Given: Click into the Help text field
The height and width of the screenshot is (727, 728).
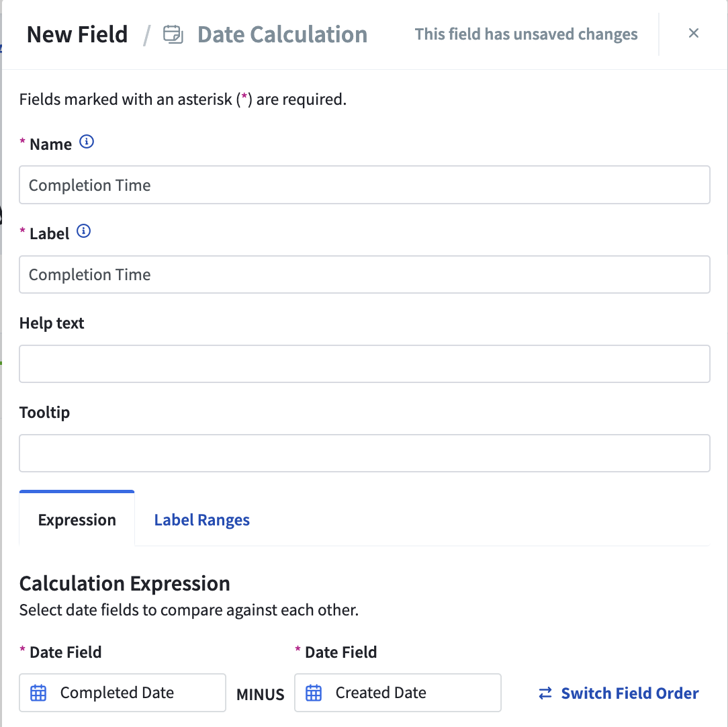Looking at the screenshot, I should [365, 363].
